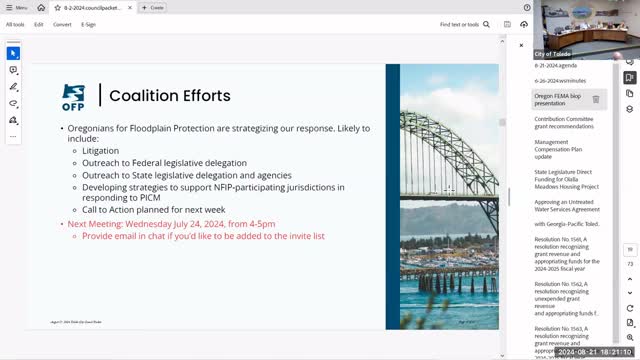Open the fill and sign stamp tool
The height and width of the screenshot is (360, 640).
pos(13,120)
